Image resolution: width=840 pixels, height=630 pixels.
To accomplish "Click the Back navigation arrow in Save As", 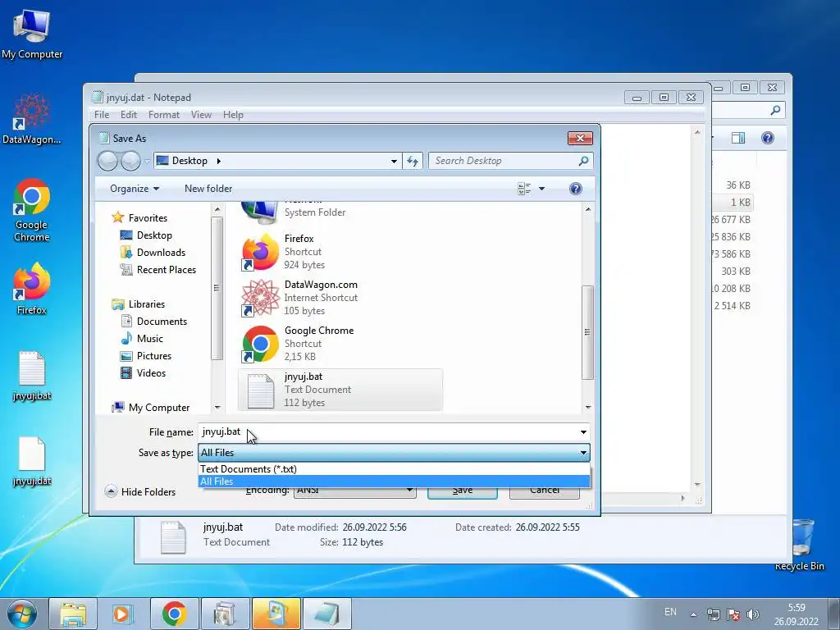I will pos(107,161).
